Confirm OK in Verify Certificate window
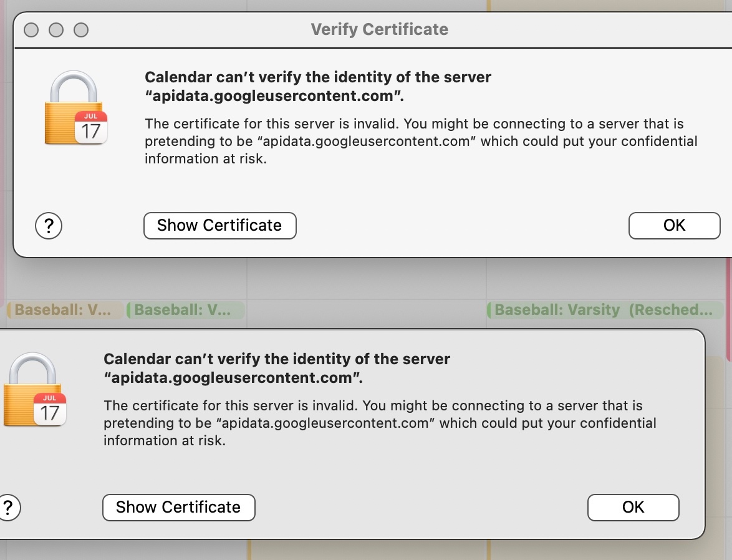 point(674,226)
